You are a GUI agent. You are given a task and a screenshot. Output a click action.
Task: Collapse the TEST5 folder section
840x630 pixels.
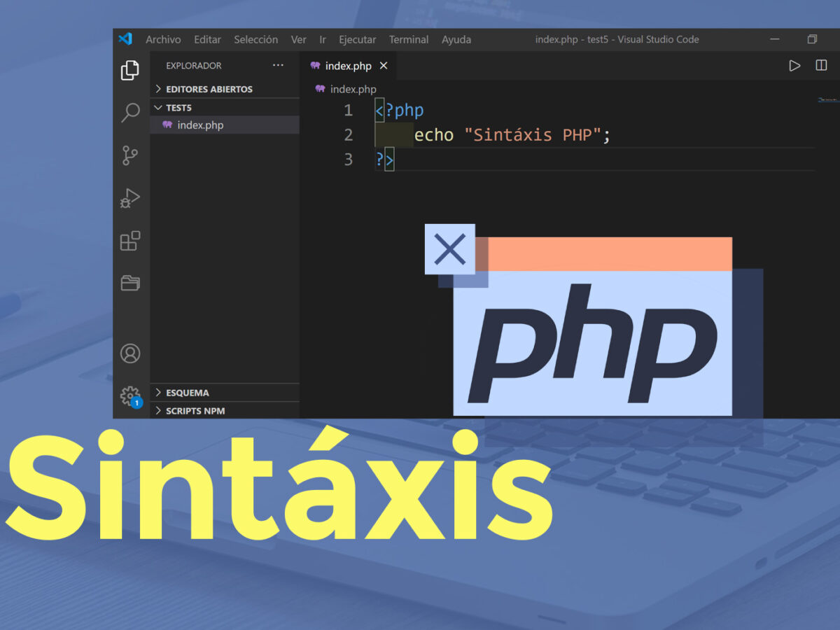pyautogui.click(x=225, y=107)
